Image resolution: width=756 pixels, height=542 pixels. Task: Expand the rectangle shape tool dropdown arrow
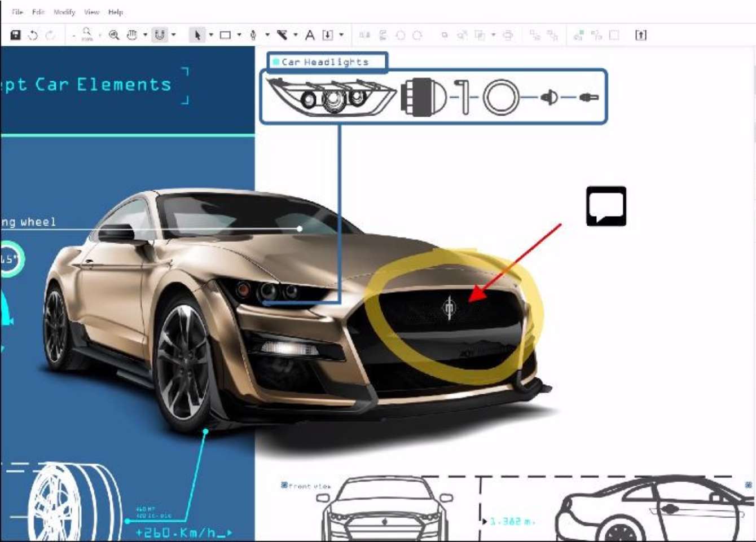tap(239, 35)
